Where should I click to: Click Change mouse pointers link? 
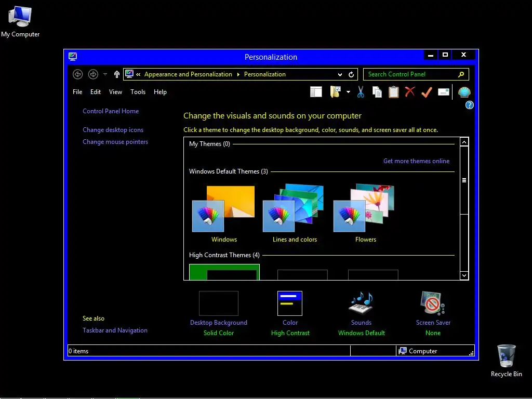point(115,142)
